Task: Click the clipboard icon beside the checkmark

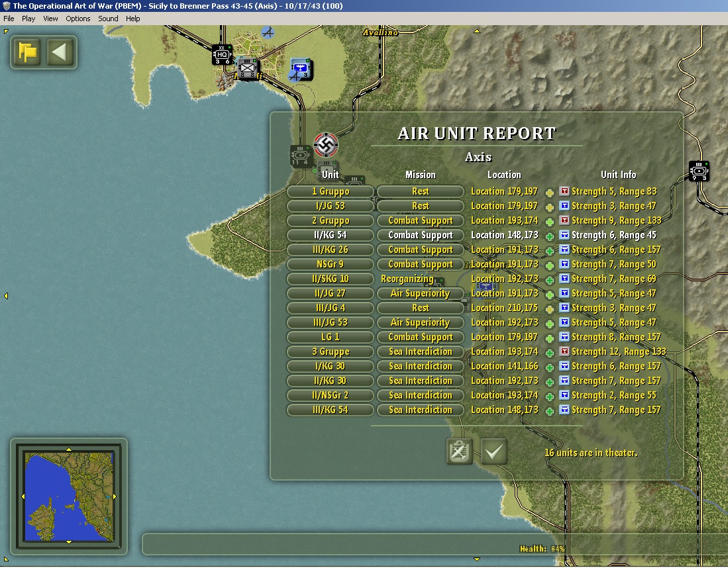Action: click(x=460, y=451)
